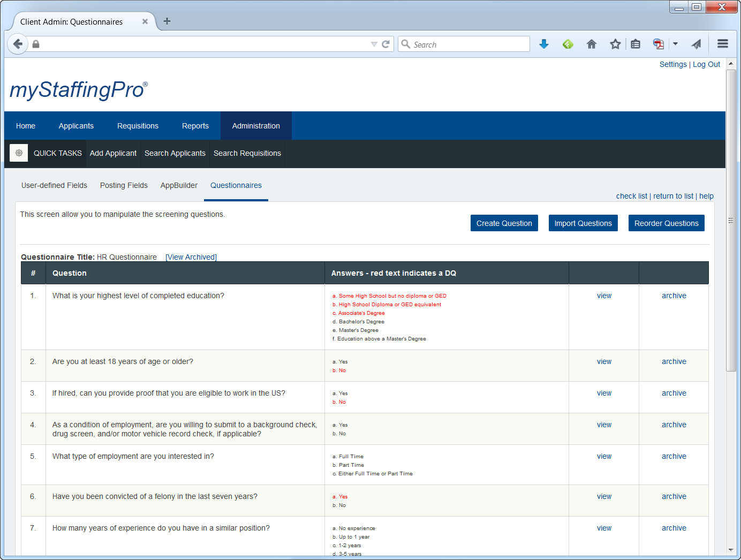Open the Feedly extension icon

(568, 44)
